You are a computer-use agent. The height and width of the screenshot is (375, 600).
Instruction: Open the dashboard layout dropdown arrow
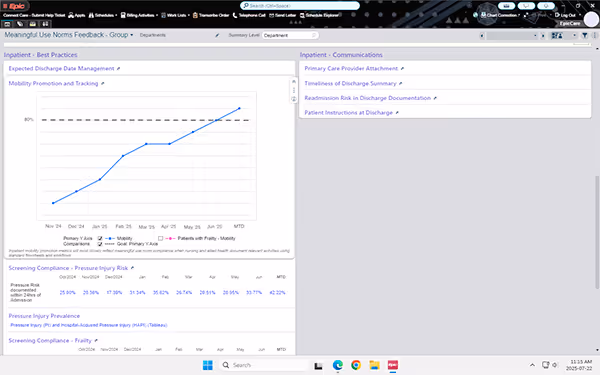(574, 36)
